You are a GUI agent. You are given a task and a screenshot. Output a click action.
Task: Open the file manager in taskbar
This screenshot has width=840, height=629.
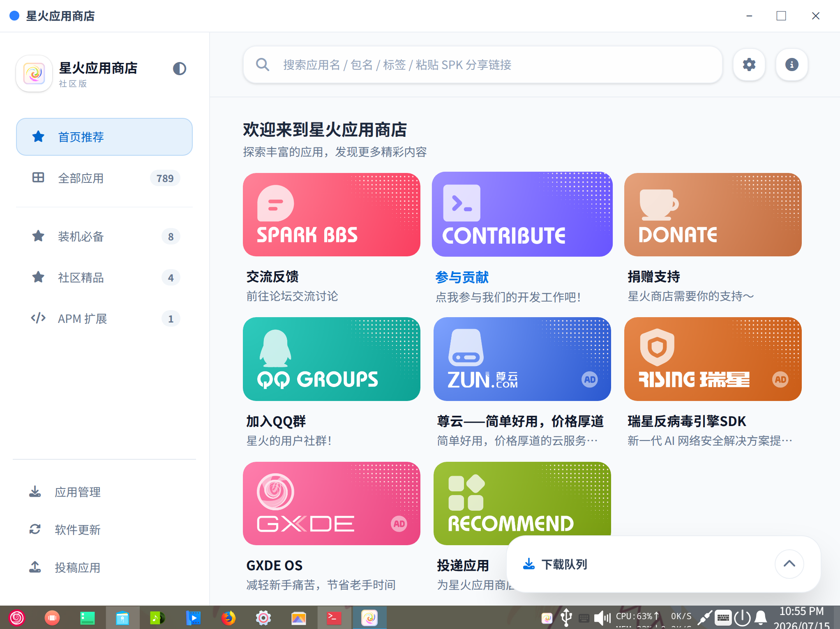point(122,617)
